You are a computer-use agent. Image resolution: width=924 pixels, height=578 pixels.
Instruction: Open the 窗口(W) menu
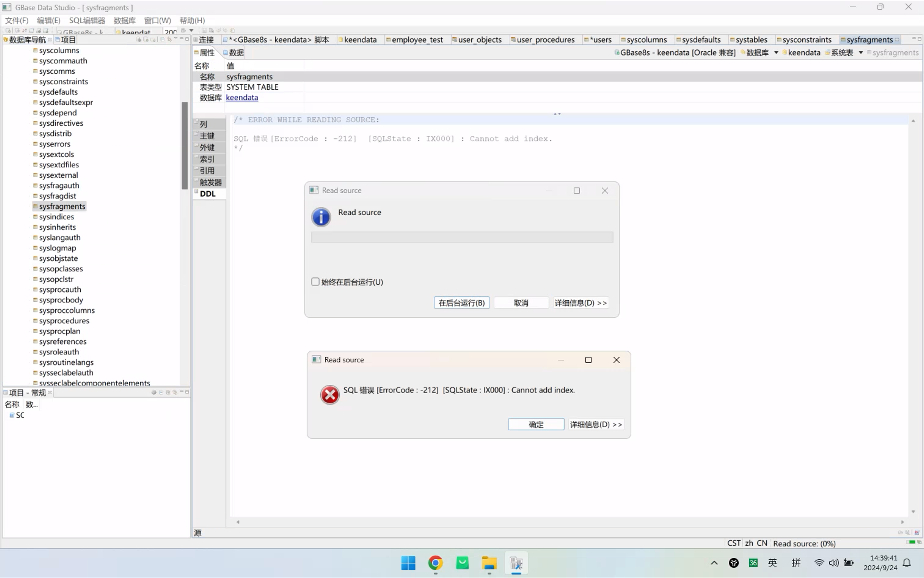click(x=157, y=20)
